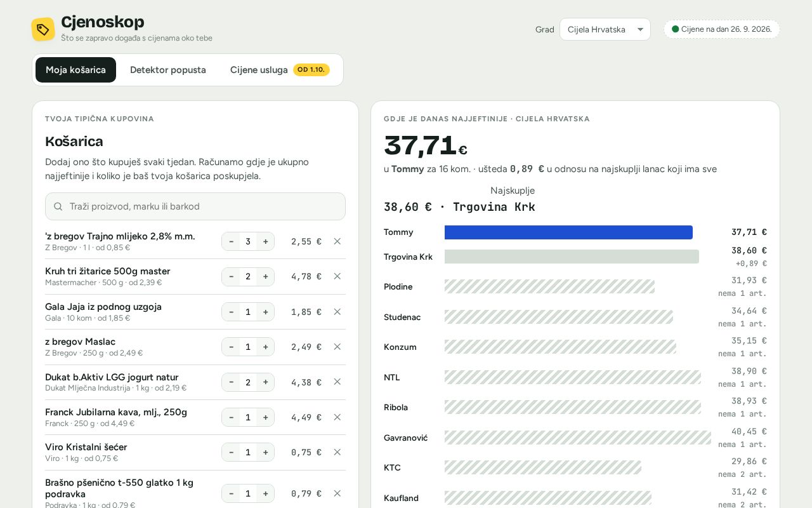The width and height of the screenshot is (812, 508).
Task: Remove Gala Jaja iz podnog uzgoja
Action: click(337, 312)
